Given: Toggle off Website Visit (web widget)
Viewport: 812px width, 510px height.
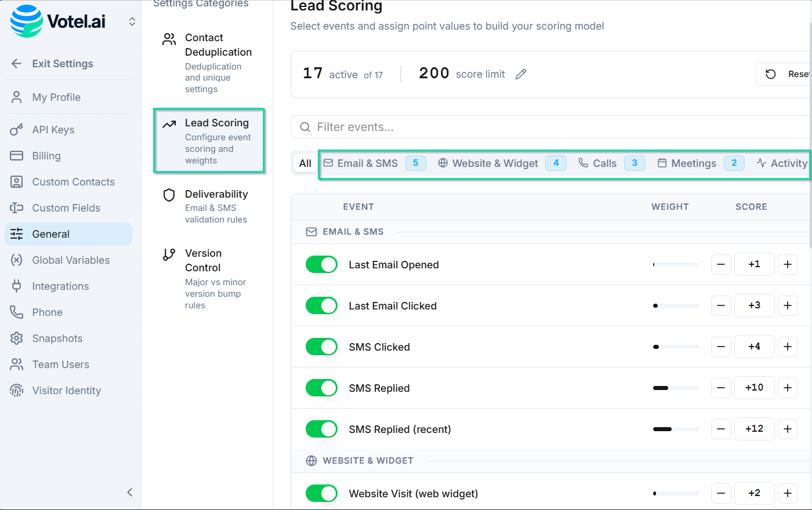Looking at the screenshot, I should pos(321,494).
